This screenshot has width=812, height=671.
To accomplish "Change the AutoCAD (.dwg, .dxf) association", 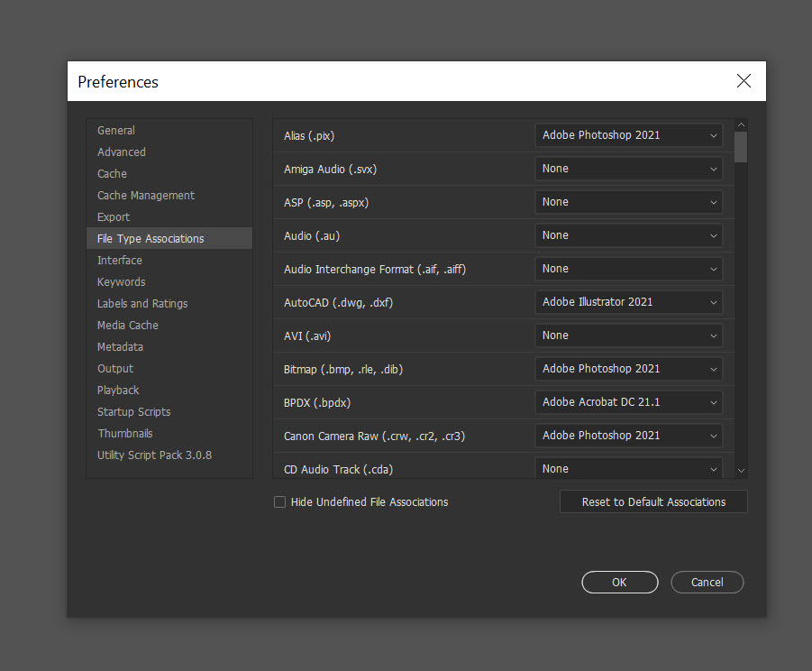I will [x=628, y=301].
